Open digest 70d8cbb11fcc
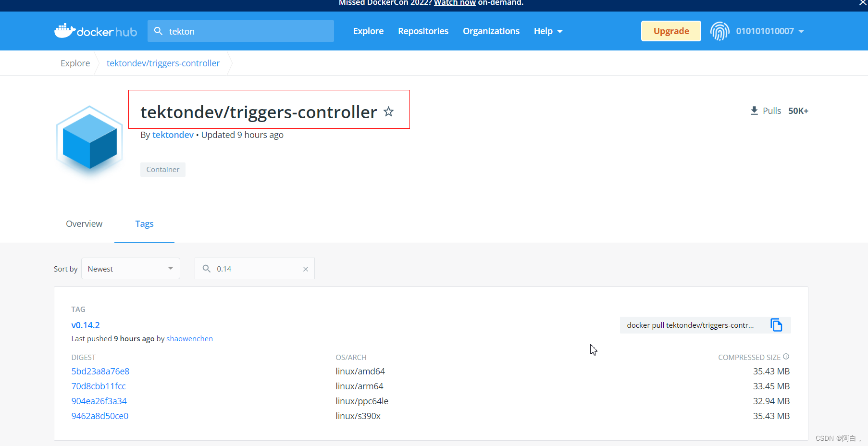The height and width of the screenshot is (446, 868). (x=99, y=386)
